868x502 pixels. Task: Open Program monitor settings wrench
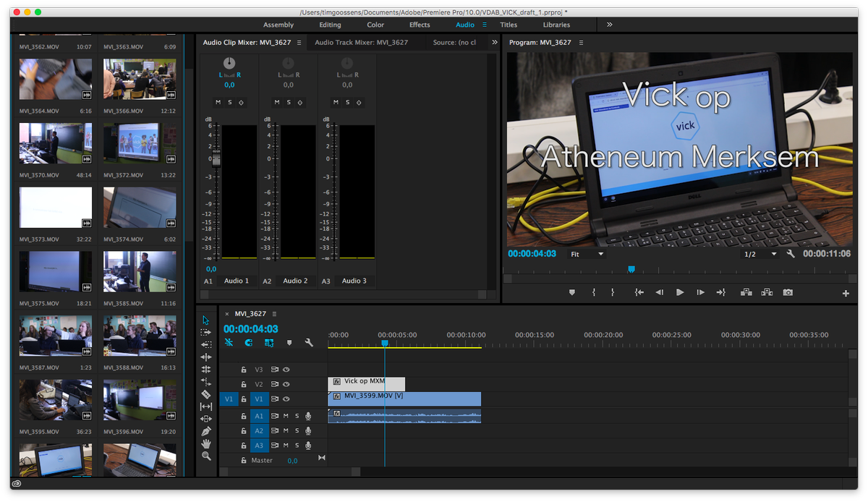(x=791, y=254)
